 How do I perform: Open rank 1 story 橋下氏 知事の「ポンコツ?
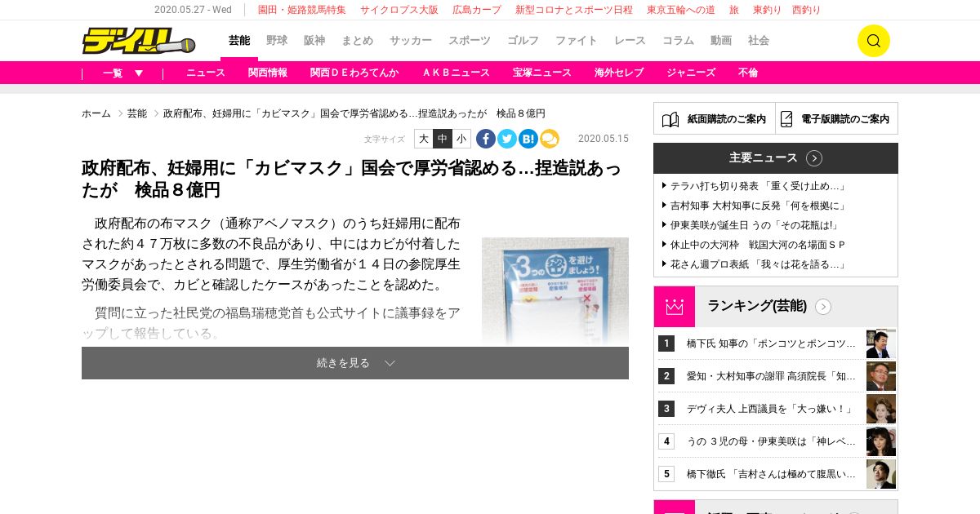[x=771, y=343]
